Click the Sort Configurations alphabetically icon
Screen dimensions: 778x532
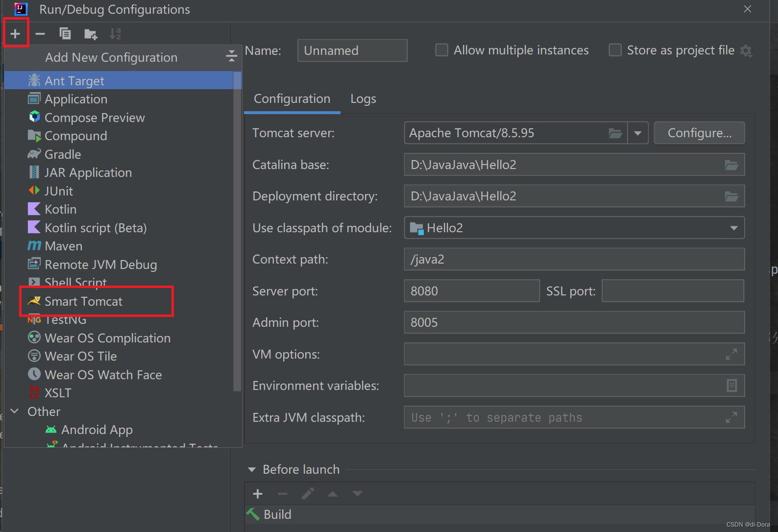[x=115, y=34]
